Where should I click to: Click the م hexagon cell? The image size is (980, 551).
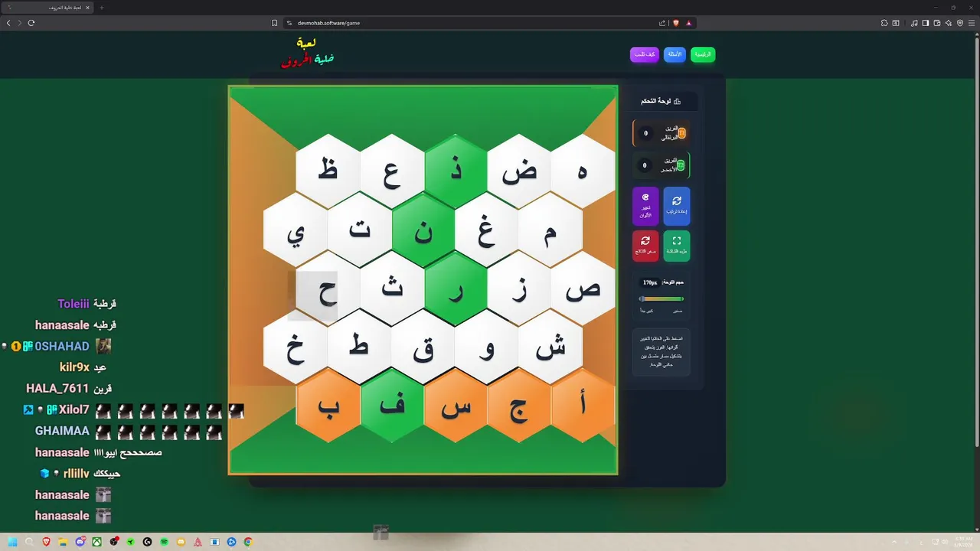[550, 230]
